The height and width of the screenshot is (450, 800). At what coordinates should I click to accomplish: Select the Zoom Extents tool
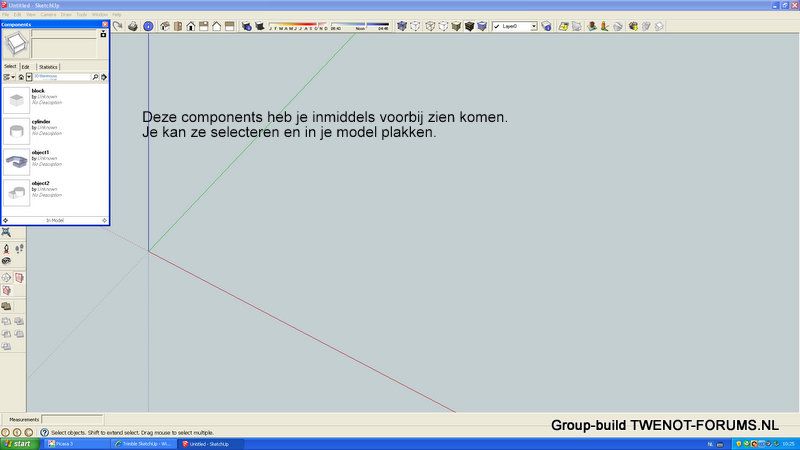point(6,233)
